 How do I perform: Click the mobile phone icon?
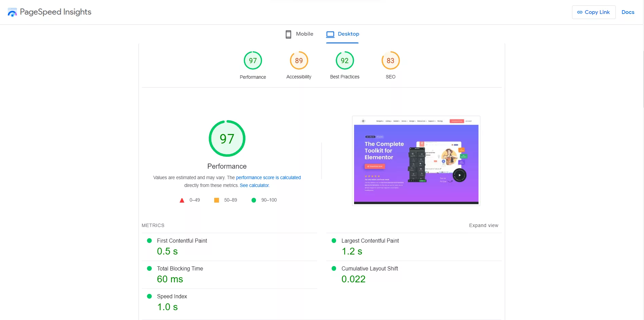click(288, 34)
